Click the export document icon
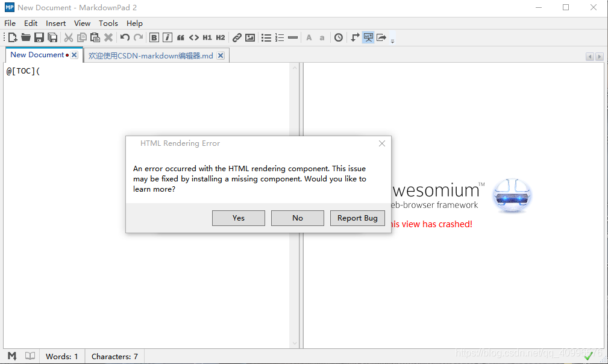 pos(381,37)
